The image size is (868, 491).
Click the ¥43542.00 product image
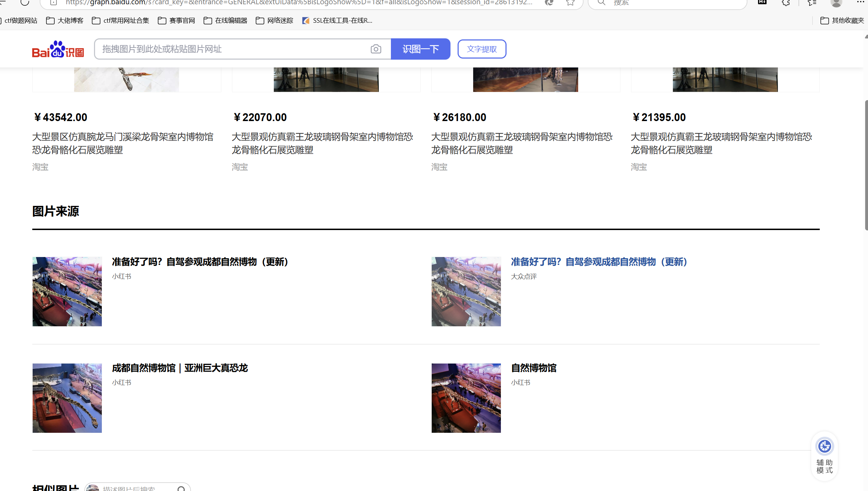point(127,80)
